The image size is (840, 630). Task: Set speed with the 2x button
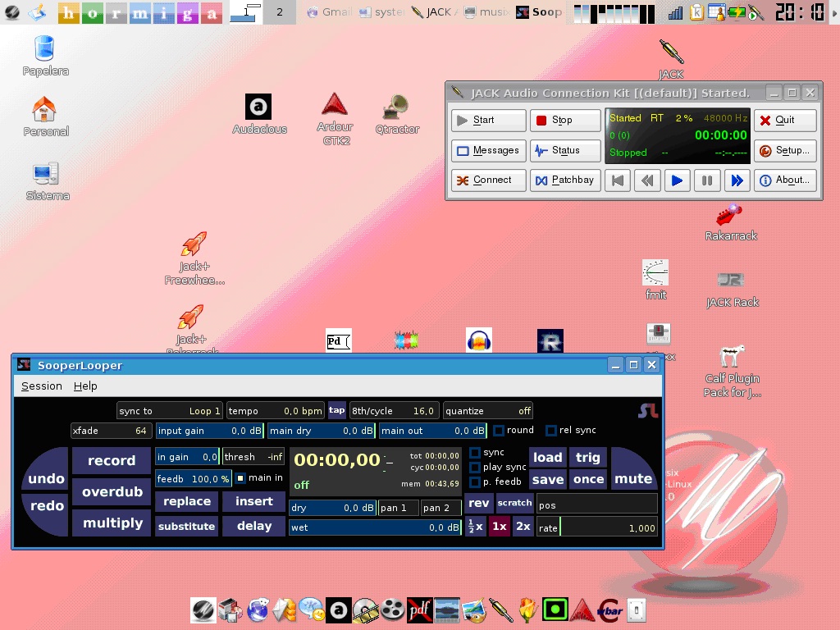[x=523, y=526]
